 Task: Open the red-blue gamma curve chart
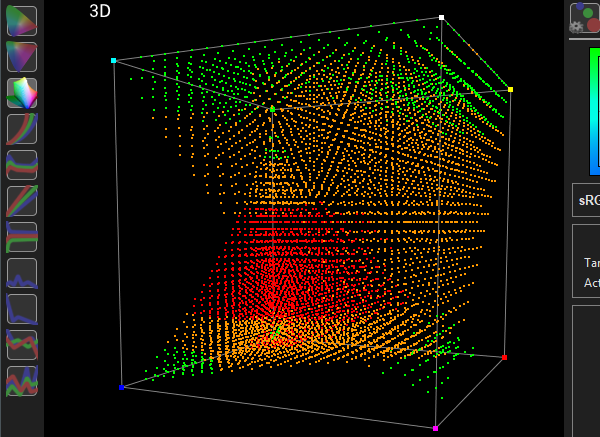[22, 129]
